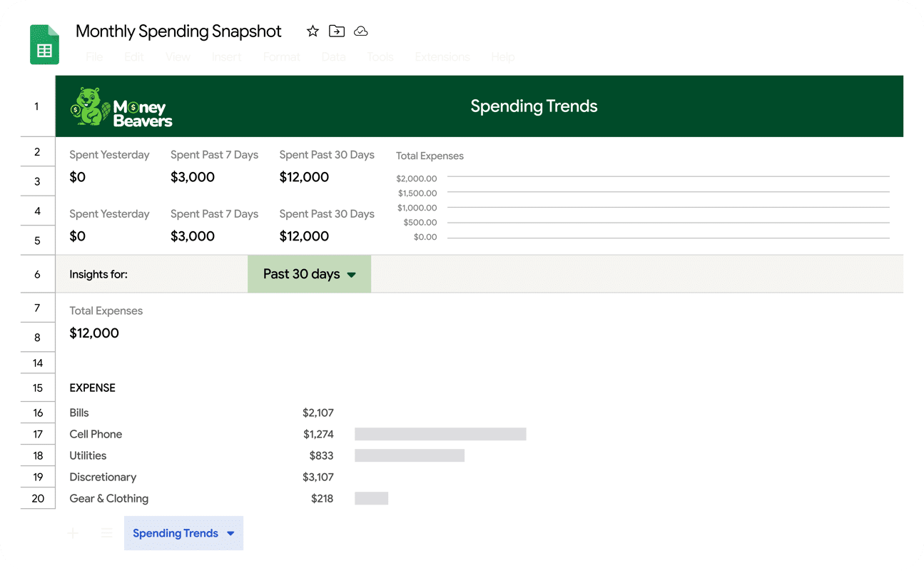
Task: Click the arrow beside Past 30 days
Action: click(x=351, y=275)
